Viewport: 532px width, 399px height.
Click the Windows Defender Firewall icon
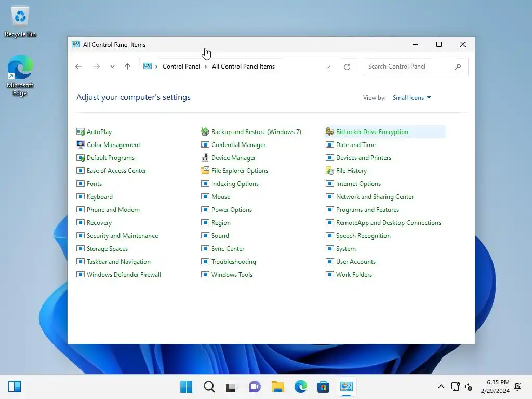point(81,274)
